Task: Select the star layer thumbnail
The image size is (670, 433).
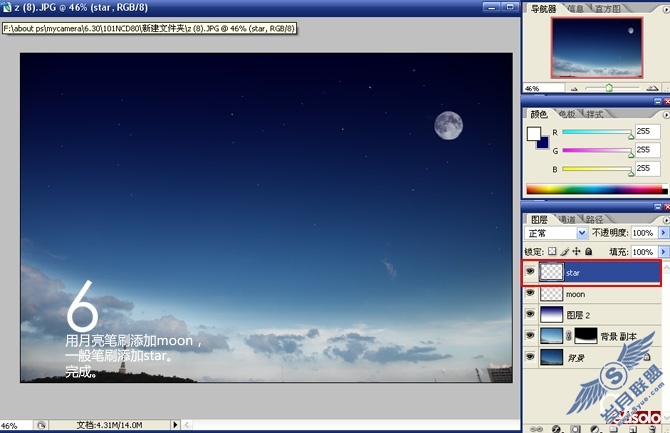Action: tap(551, 272)
